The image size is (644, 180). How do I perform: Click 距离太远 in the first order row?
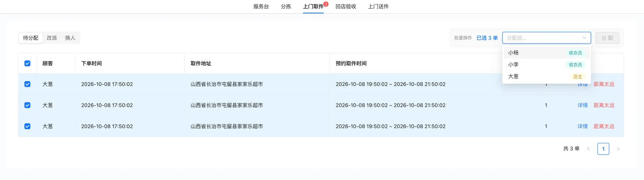604,84
